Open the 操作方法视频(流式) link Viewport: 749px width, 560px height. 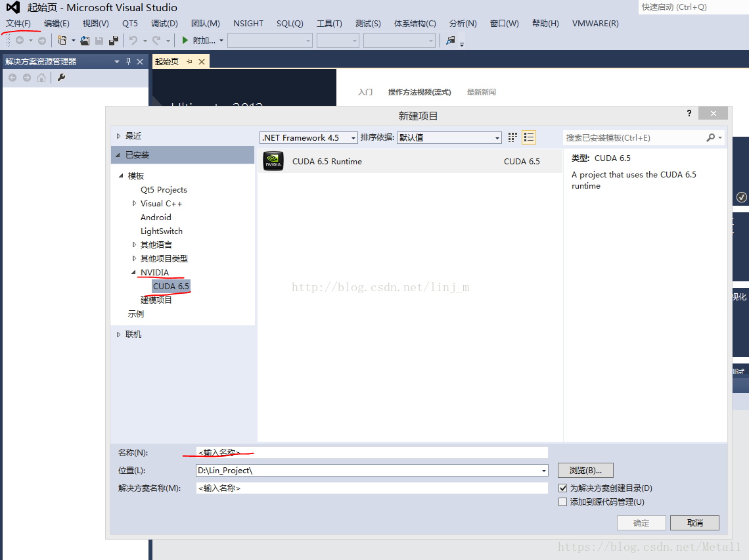click(x=419, y=92)
